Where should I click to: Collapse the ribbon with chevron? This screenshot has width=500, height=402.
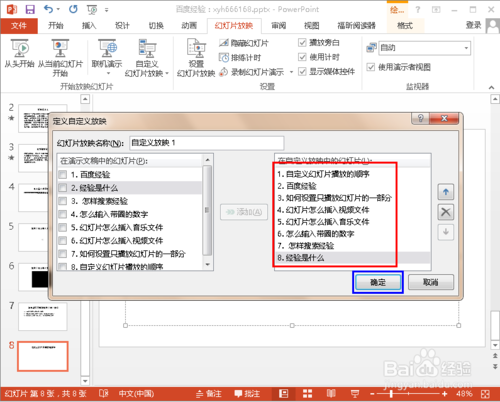pos(491,87)
